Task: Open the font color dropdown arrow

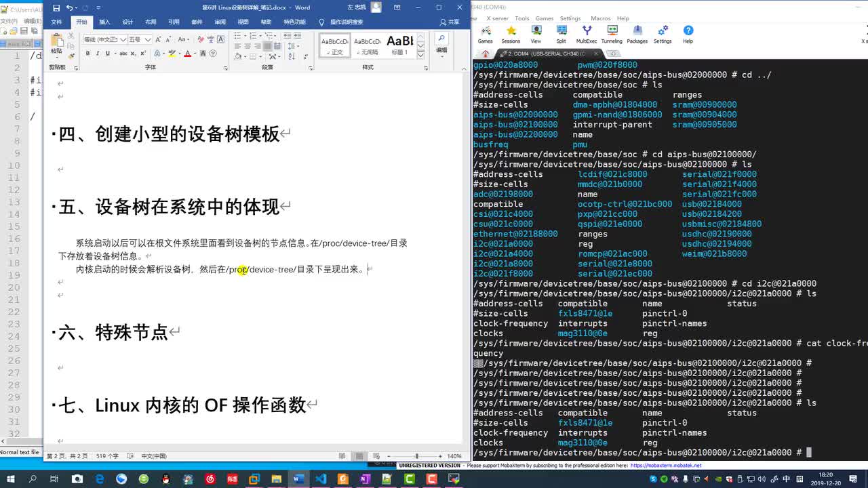Action: (195, 53)
